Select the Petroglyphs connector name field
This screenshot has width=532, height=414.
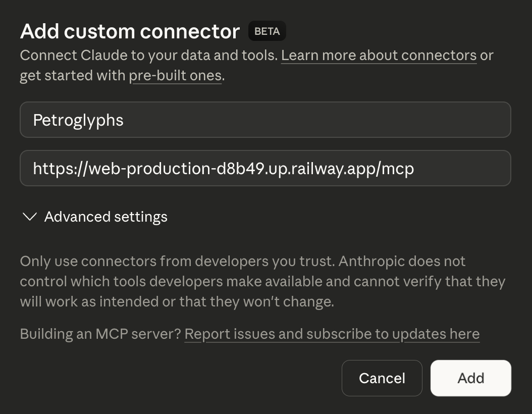point(265,120)
